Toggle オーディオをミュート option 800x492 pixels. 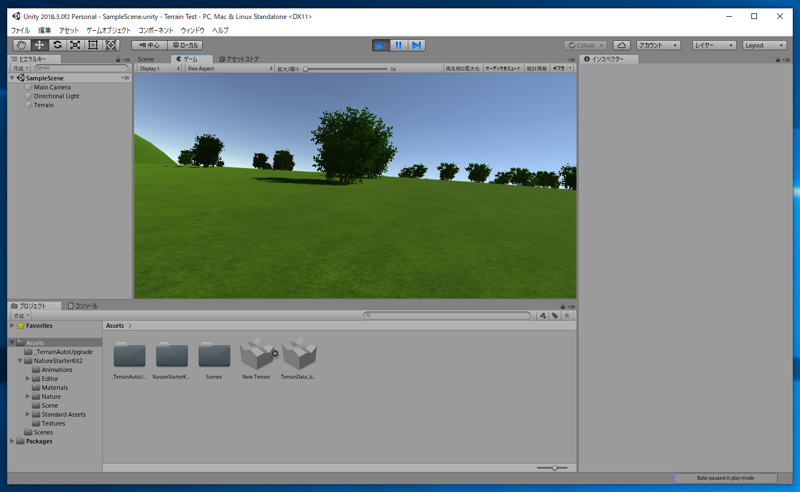point(503,68)
